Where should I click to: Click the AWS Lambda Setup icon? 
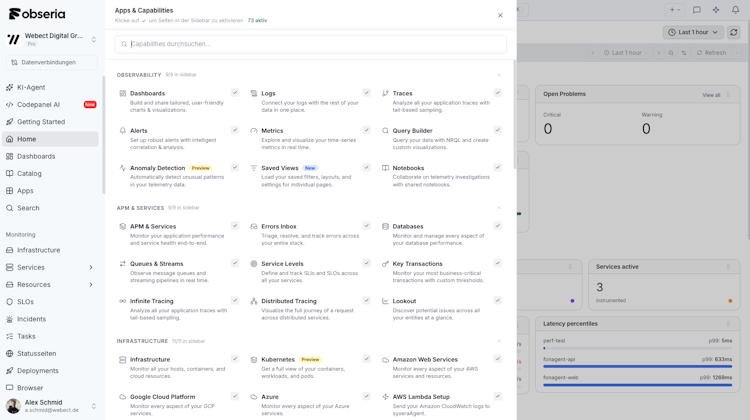pyautogui.click(x=385, y=397)
